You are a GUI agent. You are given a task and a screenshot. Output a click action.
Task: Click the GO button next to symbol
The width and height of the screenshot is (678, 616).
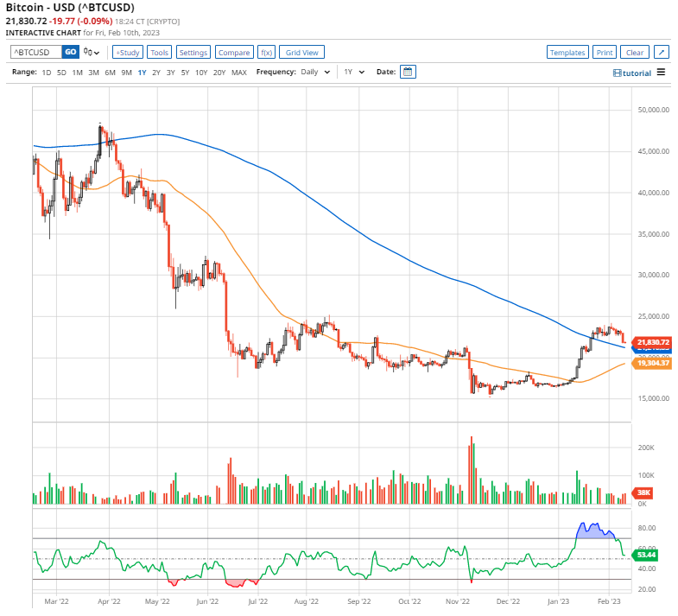[x=71, y=52]
